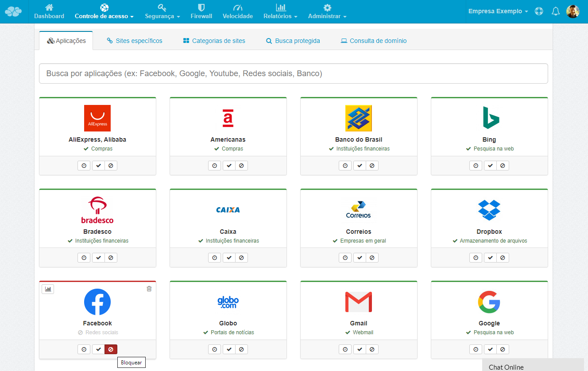Viewport: 588px width, 371px height.
Task: Click the Dropbox application name
Action: click(489, 232)
